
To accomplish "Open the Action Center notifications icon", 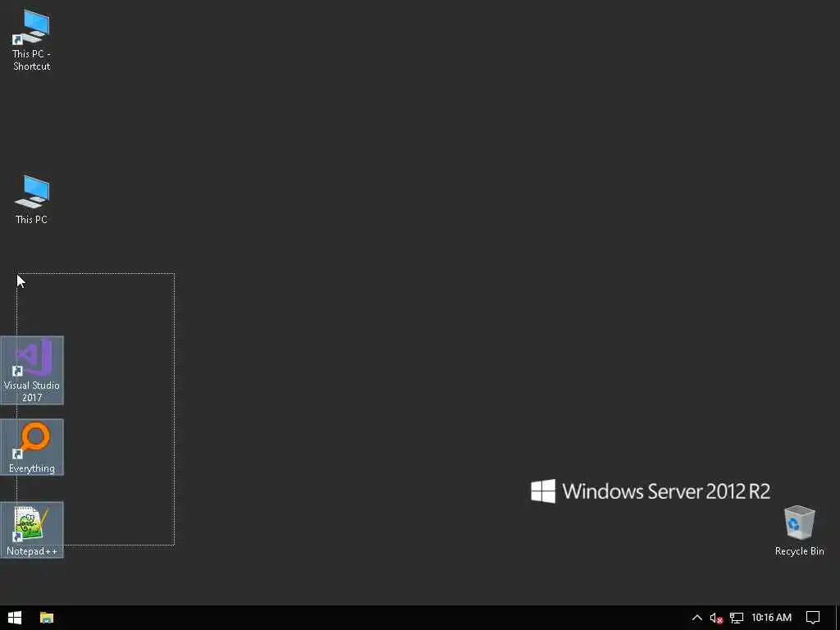I will (813, 618).
